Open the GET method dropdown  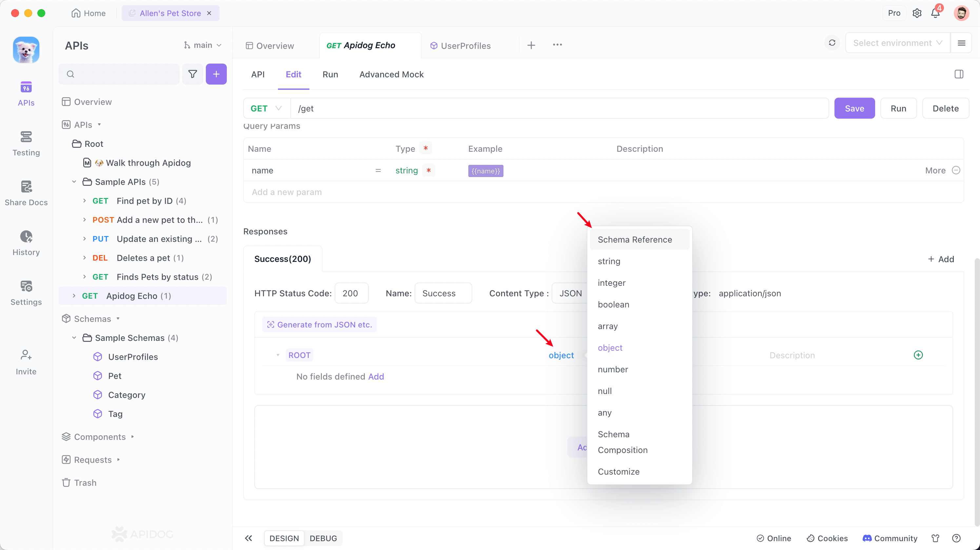click(x=266, y=108)
